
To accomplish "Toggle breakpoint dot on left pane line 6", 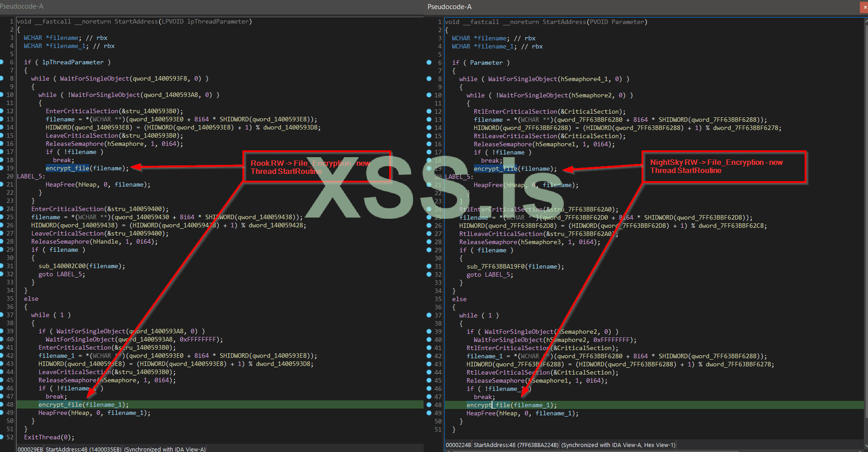I will point(1,62).
